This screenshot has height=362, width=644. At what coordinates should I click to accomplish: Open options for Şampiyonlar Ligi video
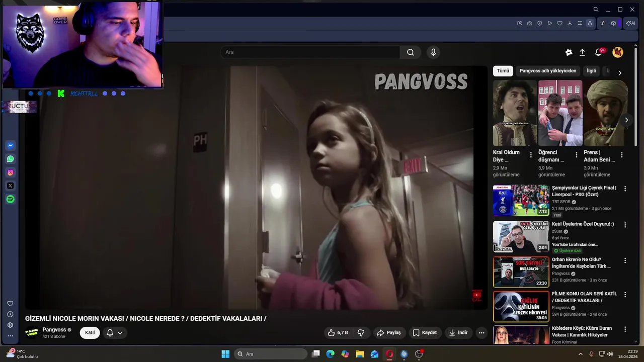tap(625, 189)
